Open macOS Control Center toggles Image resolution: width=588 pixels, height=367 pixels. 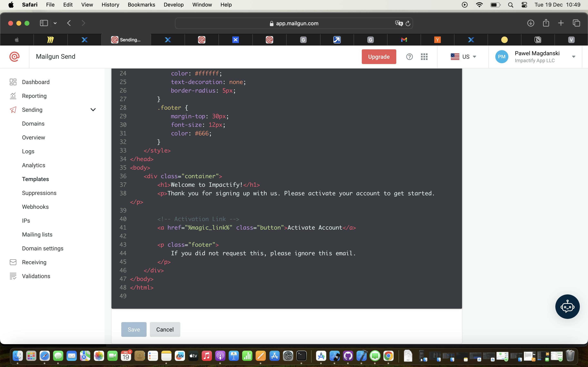click(524, 5)
